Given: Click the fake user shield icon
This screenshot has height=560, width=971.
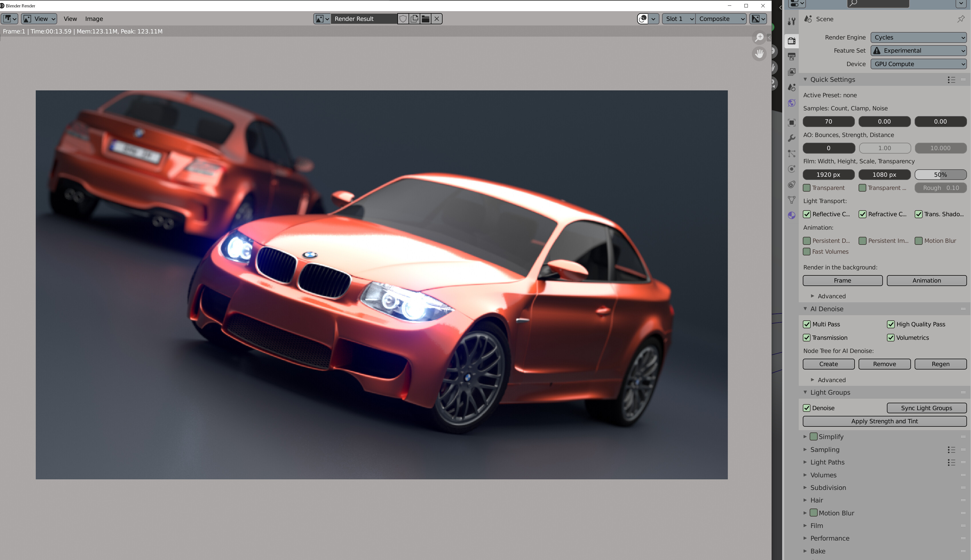Looking at the screenshot, I should (403, 19).
